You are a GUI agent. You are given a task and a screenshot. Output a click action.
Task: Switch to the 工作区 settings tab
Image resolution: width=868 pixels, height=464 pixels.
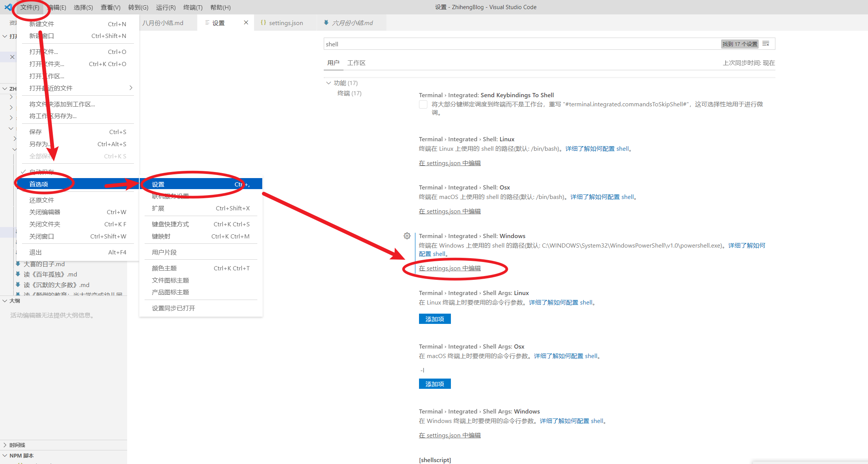356,63
